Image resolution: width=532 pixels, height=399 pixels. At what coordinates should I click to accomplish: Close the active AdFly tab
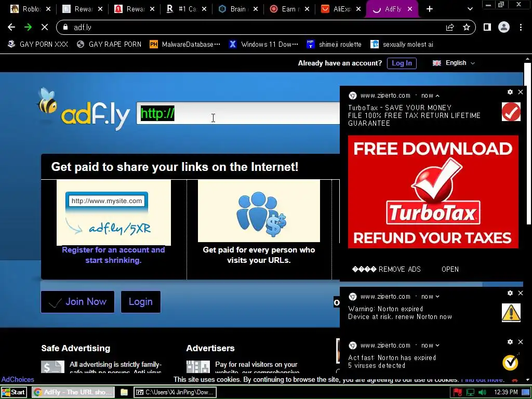coord(410,9)
